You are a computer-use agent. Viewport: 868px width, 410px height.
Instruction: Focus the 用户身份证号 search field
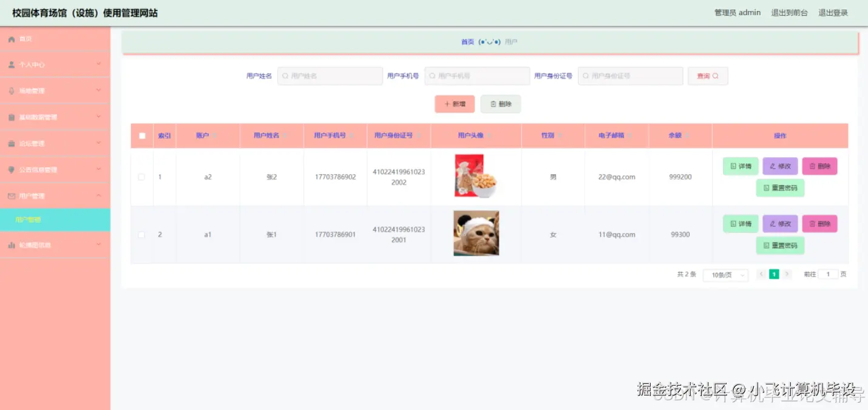[x=631, y=76]
